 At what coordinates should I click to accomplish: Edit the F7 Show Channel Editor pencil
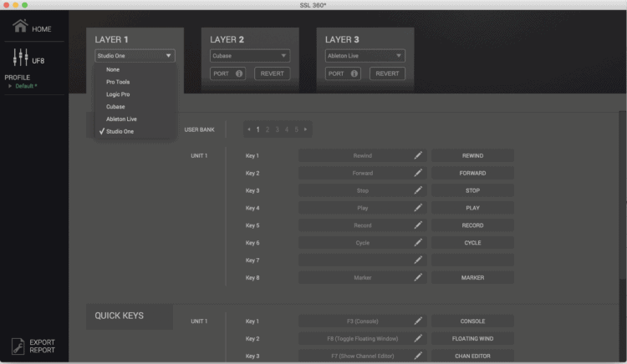pyautogui.click(x=418, y=356)
